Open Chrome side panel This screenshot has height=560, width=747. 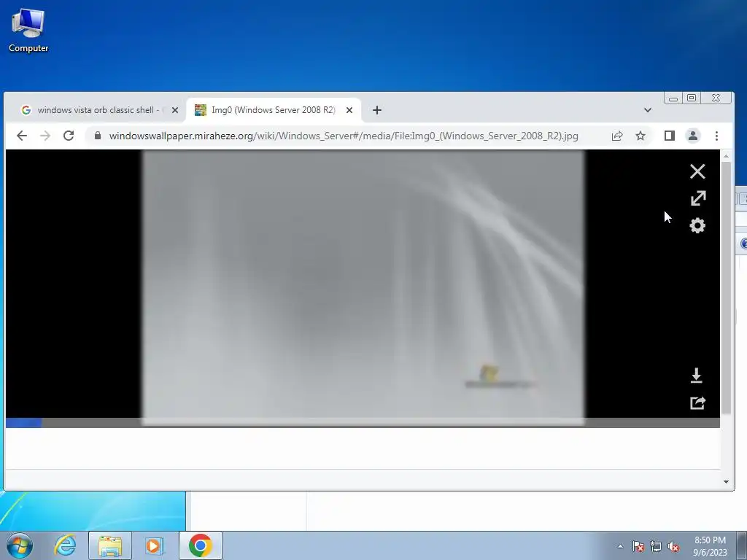(x=670, y=136)
